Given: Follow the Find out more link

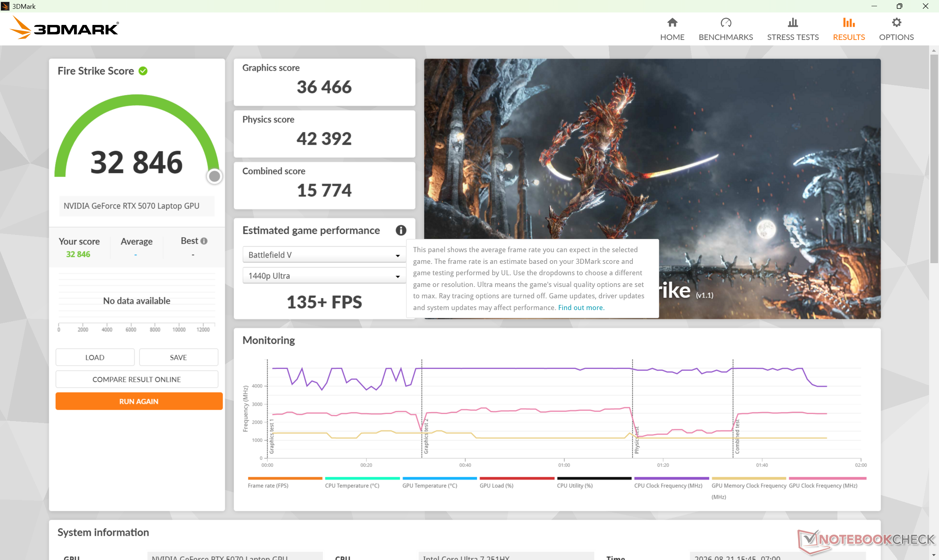Looking at the screenshot, I should 581,307.
